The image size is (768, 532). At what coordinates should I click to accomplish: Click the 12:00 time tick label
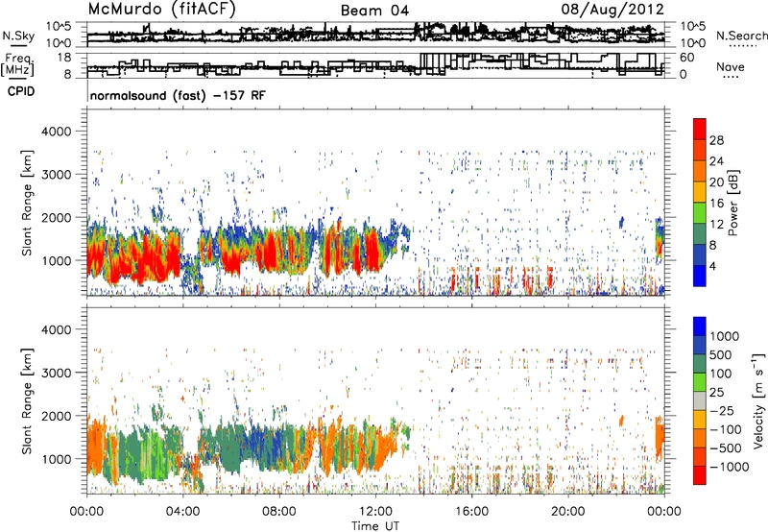point(375,512)
